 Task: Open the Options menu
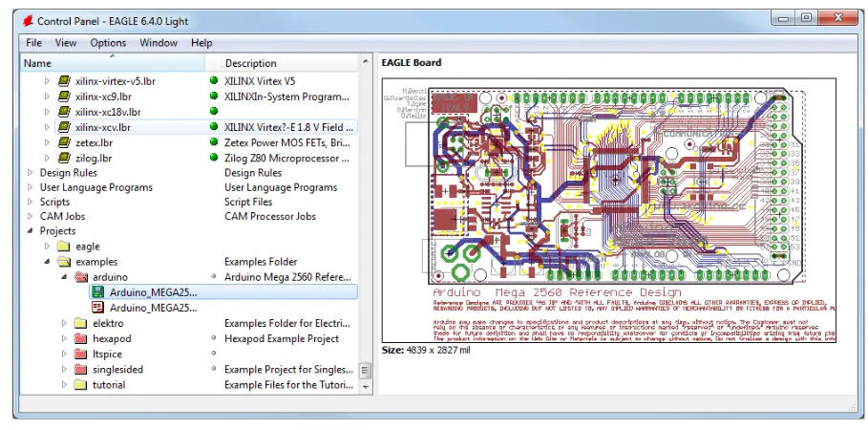click(108, 43)
